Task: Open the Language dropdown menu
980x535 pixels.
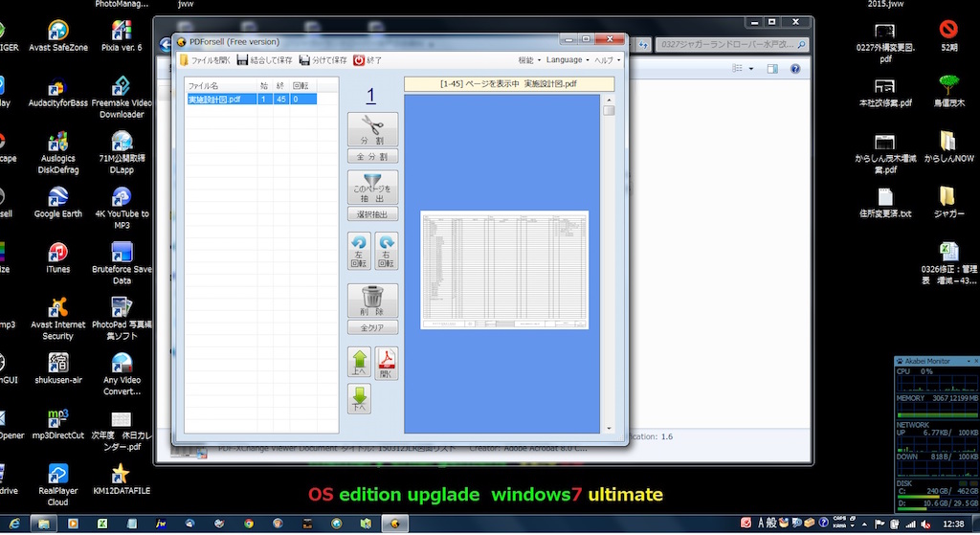Action: [567, 60]
